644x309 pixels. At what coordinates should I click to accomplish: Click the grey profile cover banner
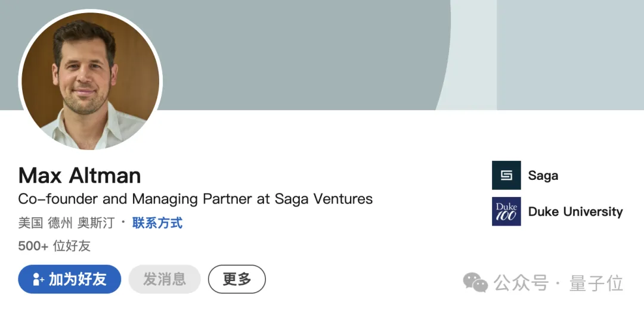(298, 54)
